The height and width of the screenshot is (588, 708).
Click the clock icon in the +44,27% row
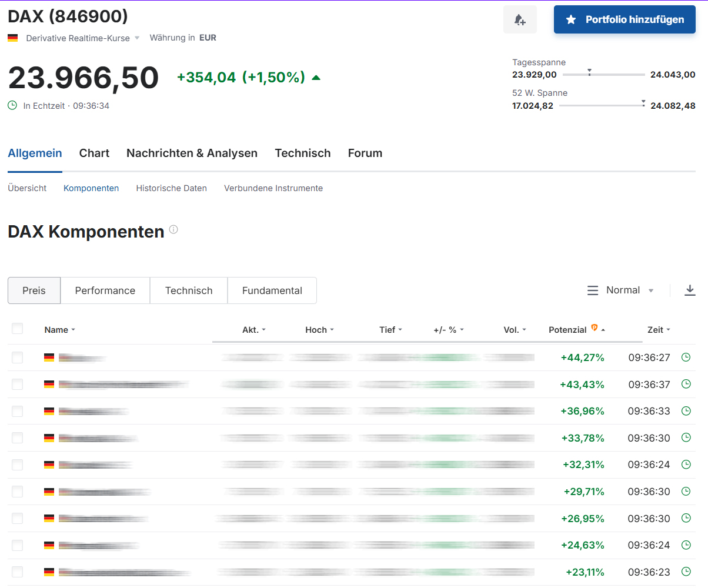point(686,357)
